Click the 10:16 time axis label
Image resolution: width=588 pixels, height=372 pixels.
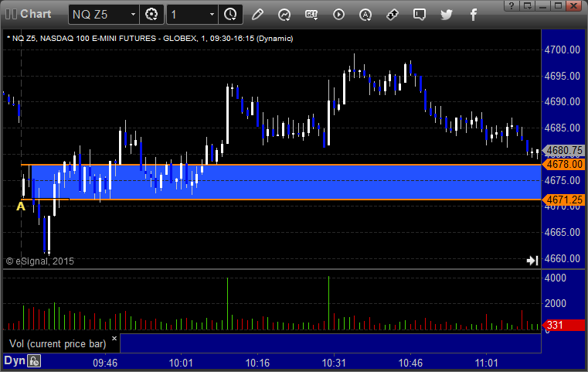point(257,363)
